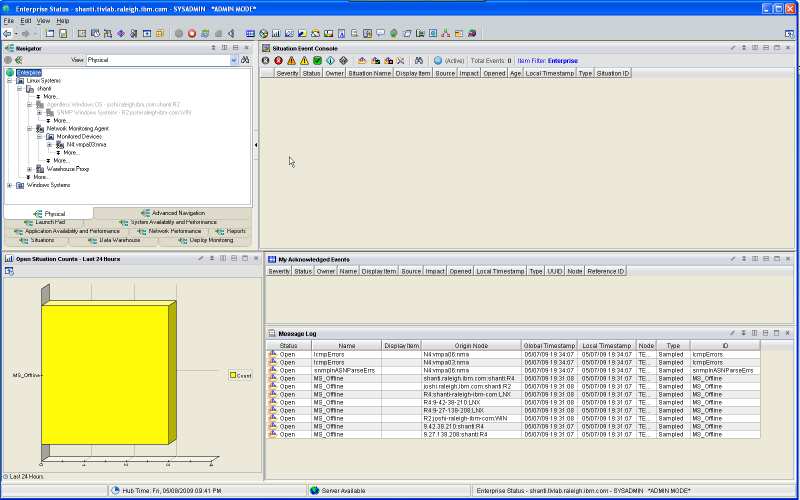This screenshot has height=500, width=800.
Task: Click the bar chart view icon in toolbar
Action: pyautogui.click(x=276, y=34)
